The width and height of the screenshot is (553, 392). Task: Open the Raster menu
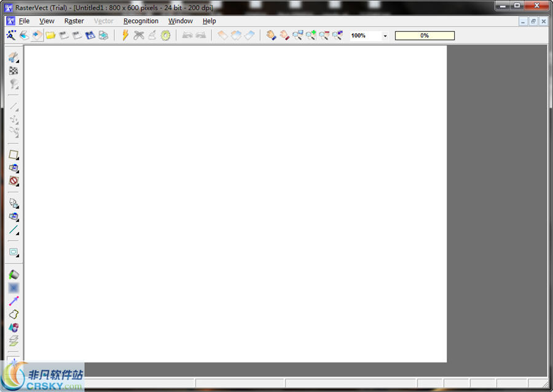coord(74,21)
